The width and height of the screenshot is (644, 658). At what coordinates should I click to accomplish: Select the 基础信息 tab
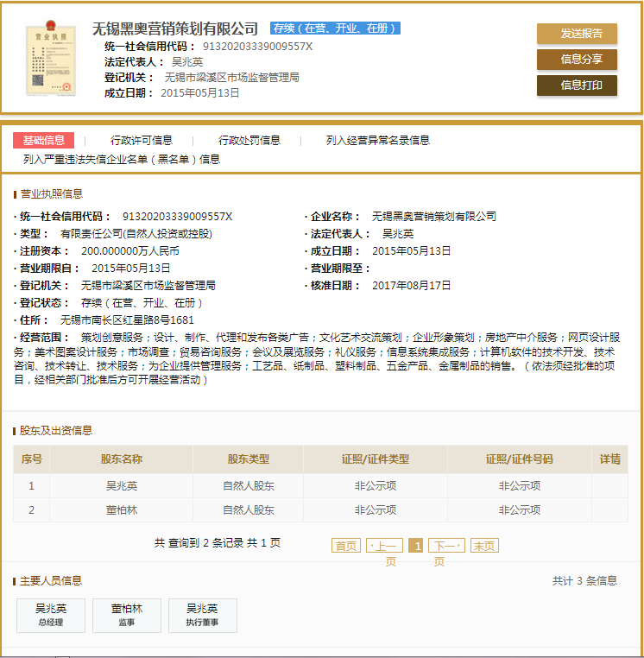point(43,140)
